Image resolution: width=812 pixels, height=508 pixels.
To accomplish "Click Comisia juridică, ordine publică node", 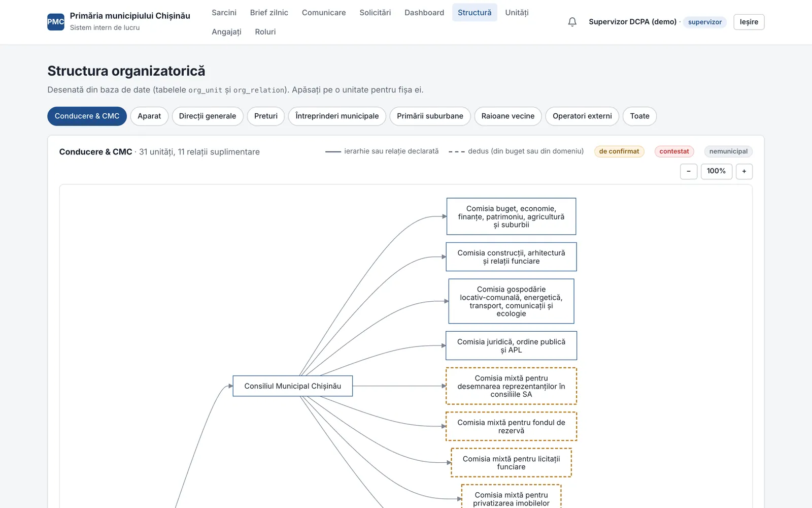I will [x=511, y=346].
